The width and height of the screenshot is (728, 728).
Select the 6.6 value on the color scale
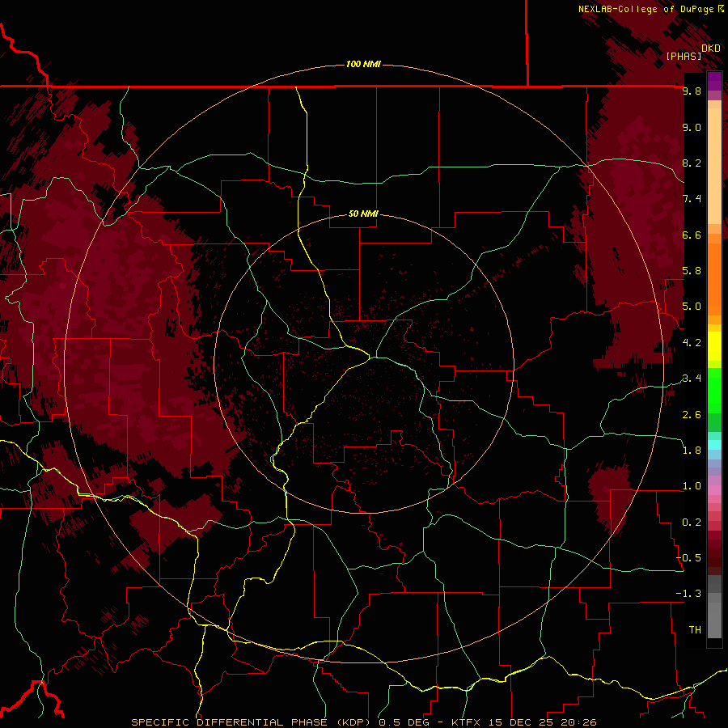[x=692, y=235]
